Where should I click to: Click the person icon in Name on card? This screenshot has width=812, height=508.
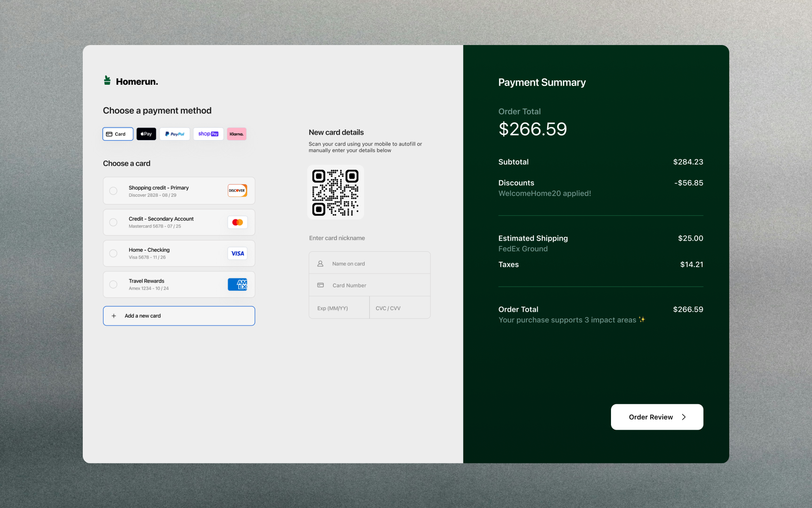[x=320, y=263]
